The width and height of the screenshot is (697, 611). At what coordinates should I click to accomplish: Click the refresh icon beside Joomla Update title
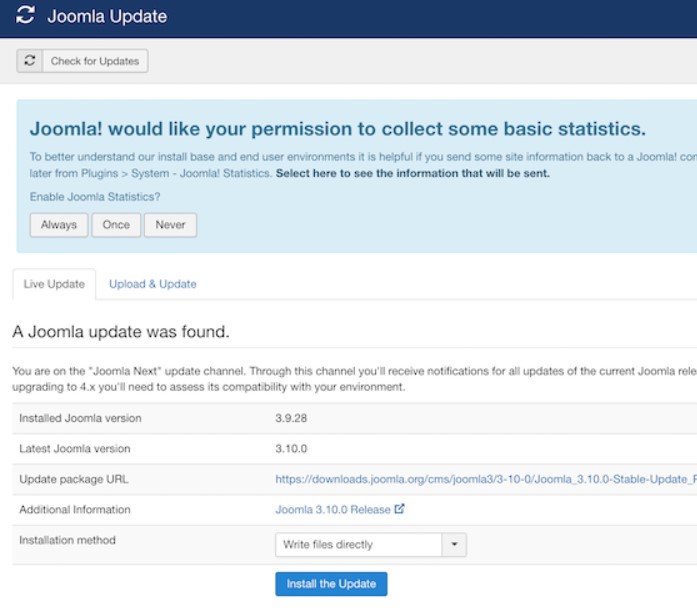point(25,15)
